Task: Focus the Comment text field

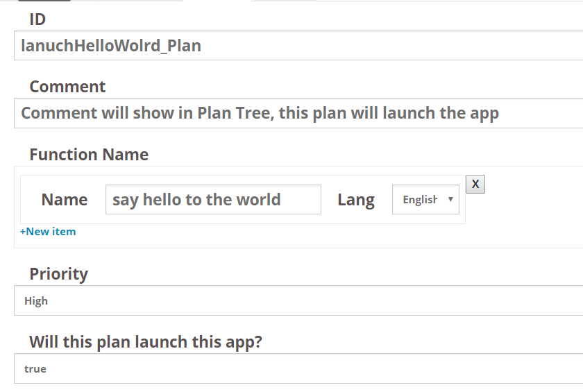Action: click(x=298, y=113)
